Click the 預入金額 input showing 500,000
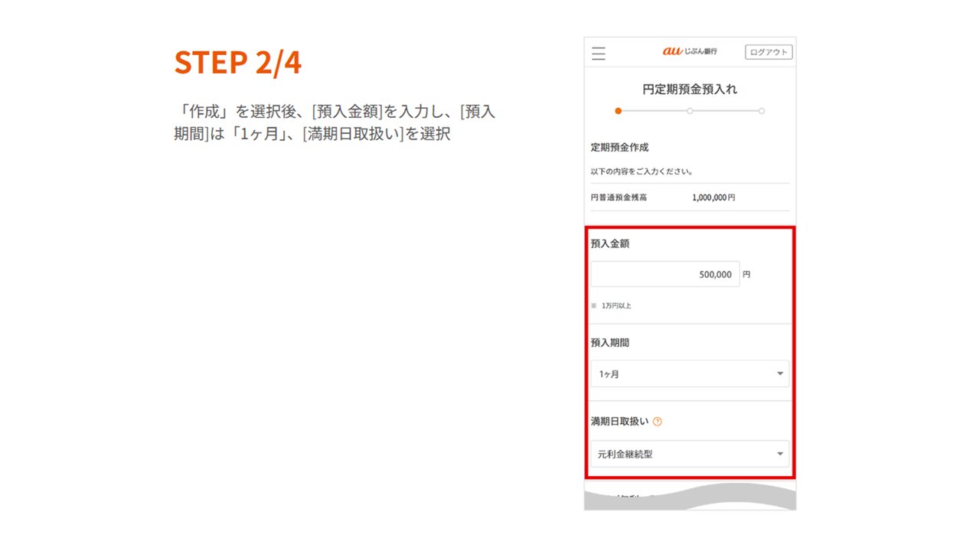This screenshot has width=980, height=551. point(665,275)
